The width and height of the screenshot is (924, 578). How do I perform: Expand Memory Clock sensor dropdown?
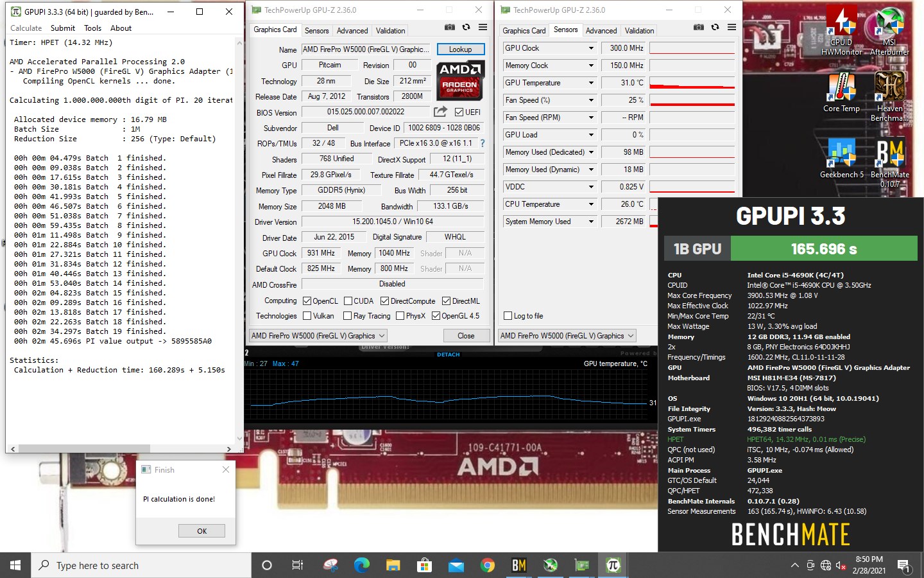click(x=591, y=66)
